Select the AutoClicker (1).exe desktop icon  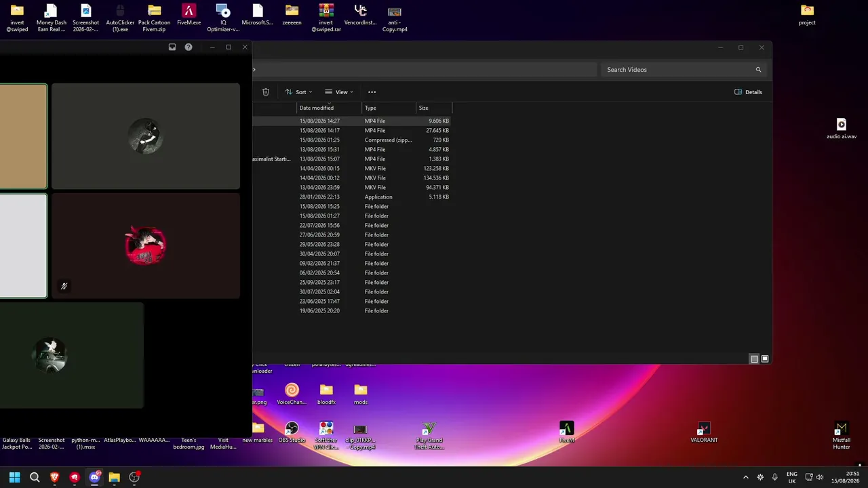[121, 18]
